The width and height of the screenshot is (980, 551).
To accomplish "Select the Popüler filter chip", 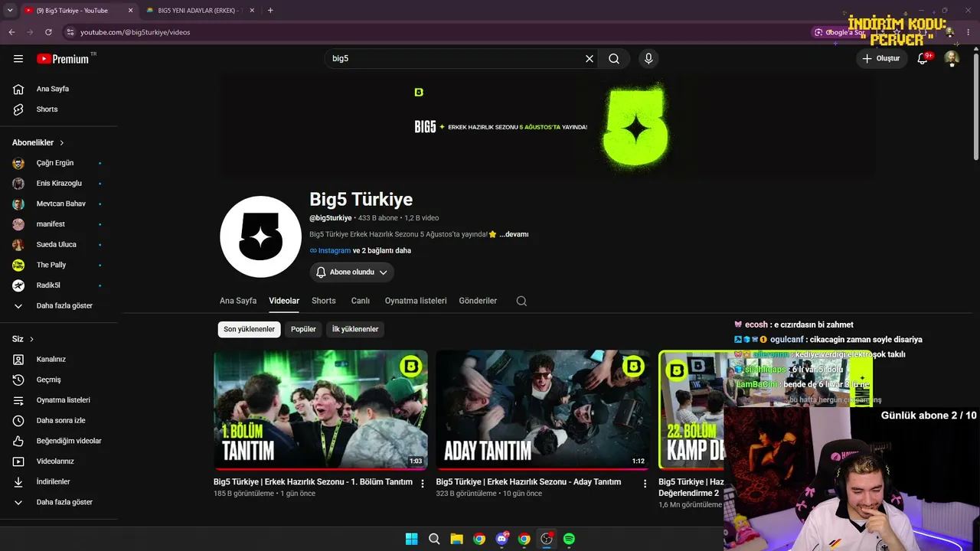I will coord(304,329).
